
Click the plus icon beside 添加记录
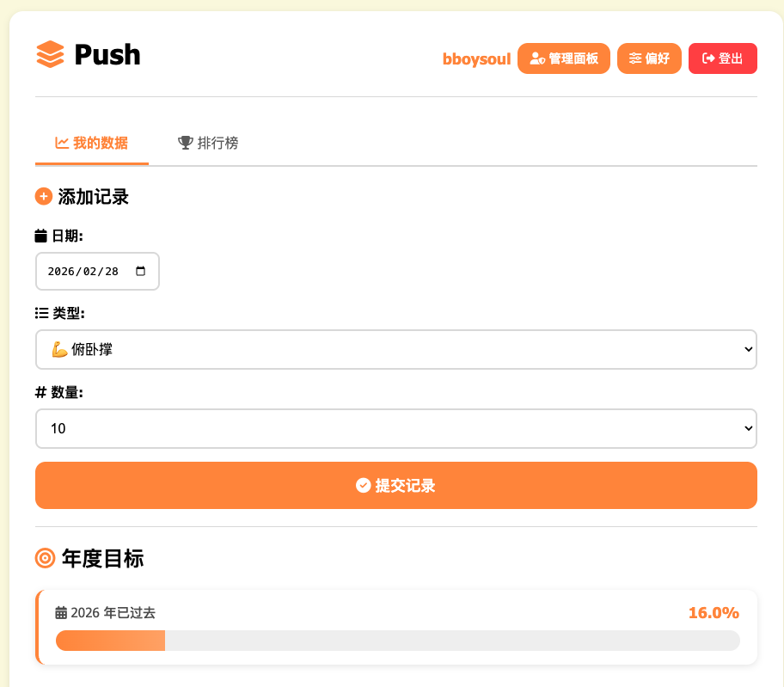click(43, 197)
